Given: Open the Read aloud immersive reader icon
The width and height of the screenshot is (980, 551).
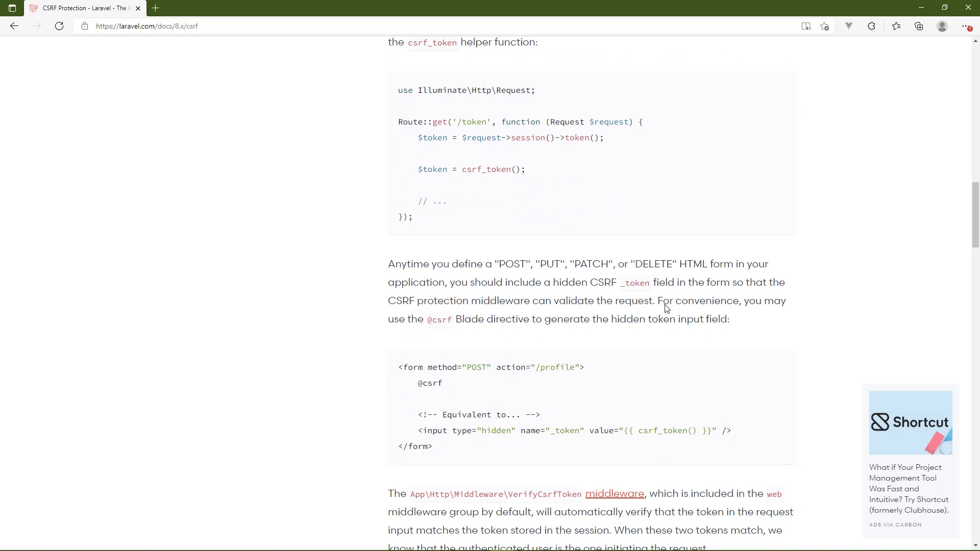Looking at the screenshot, I should click(x=806, y=27).
